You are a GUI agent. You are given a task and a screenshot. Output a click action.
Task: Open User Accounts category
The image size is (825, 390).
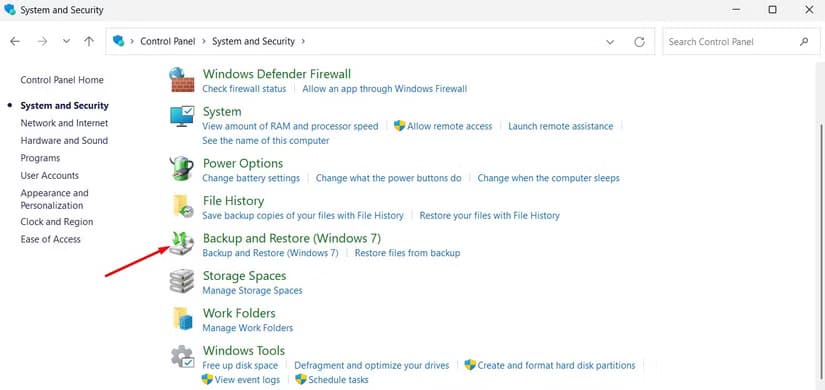pyautogui.click(x=49, y=175)
